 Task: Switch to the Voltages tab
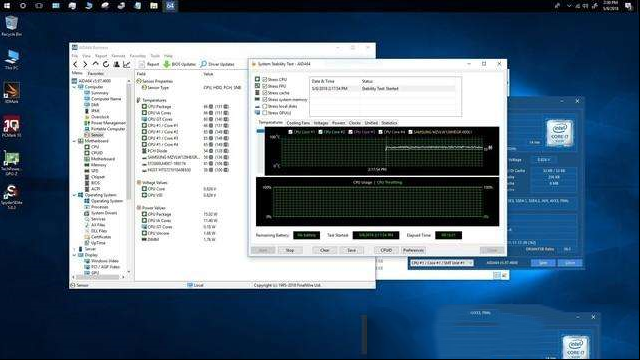coord(321,123)
